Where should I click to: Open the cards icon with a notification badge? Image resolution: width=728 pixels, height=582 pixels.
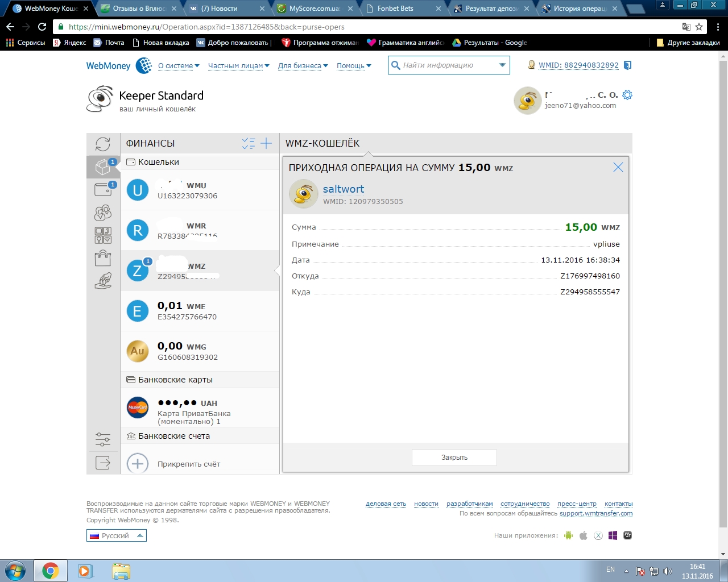[x=103, y=190]
